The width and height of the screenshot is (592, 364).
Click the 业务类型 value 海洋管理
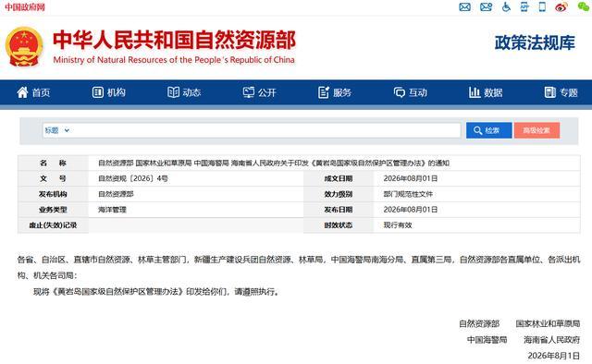[112, 210]
